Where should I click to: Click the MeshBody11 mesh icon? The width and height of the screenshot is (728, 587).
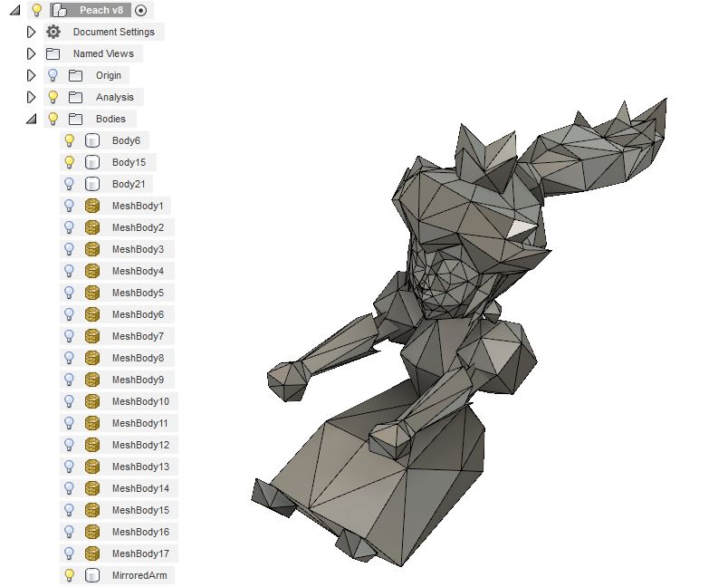pos(92,423)
